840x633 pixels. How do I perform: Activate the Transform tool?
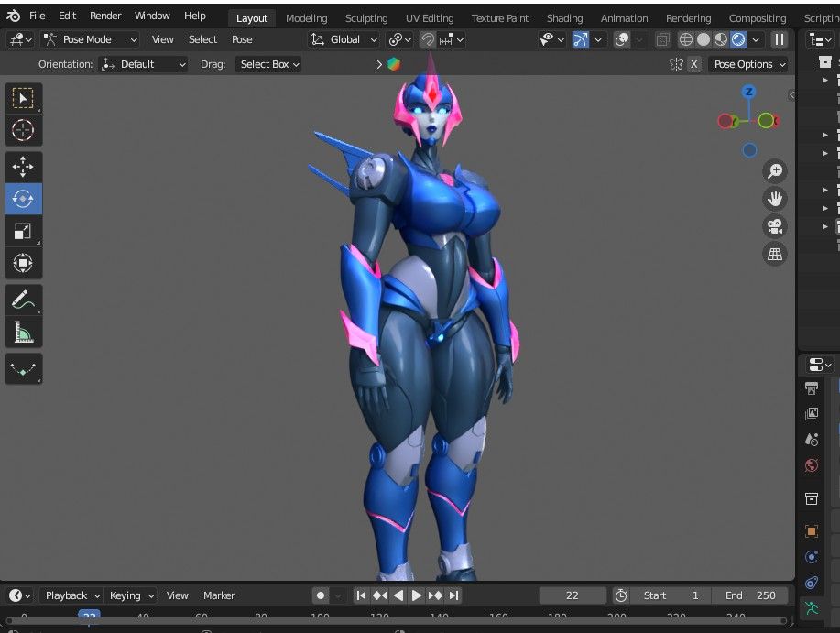[x=23, y=263]
